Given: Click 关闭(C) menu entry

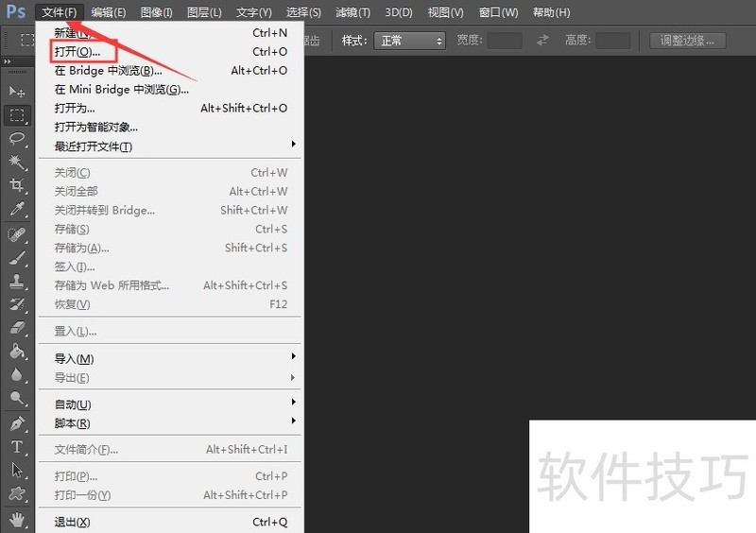Looking at the screenshot, I should [170, 172].
